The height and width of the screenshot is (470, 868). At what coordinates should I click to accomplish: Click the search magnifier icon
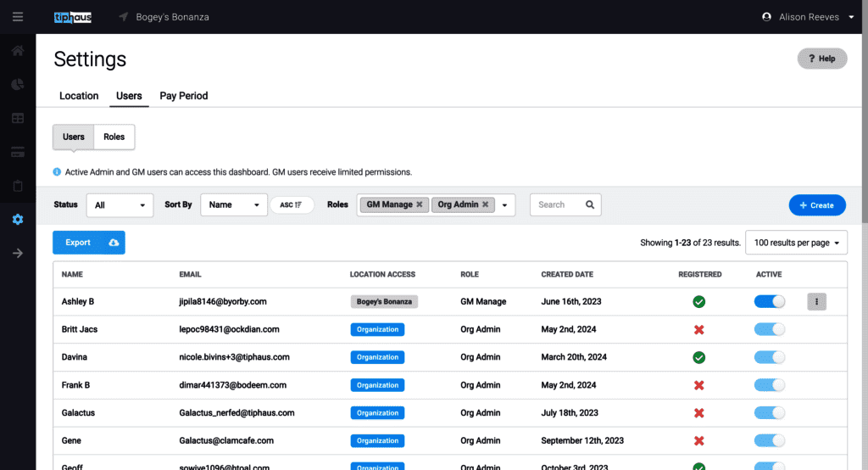click(590, 204)
